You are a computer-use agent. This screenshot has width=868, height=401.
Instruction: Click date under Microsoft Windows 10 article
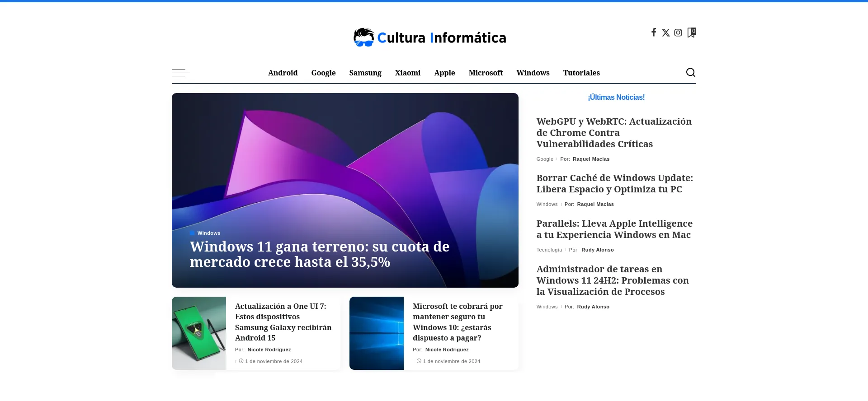[451, 361]
